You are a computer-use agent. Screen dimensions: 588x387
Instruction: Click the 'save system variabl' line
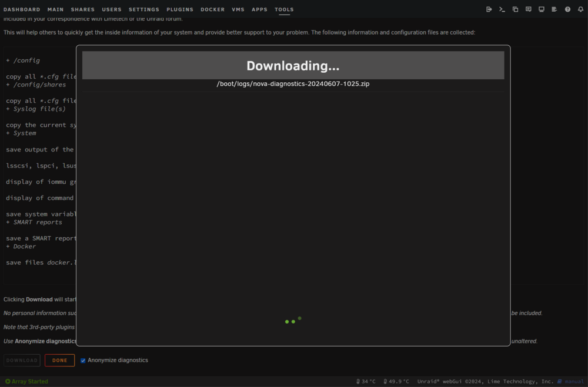41,214
